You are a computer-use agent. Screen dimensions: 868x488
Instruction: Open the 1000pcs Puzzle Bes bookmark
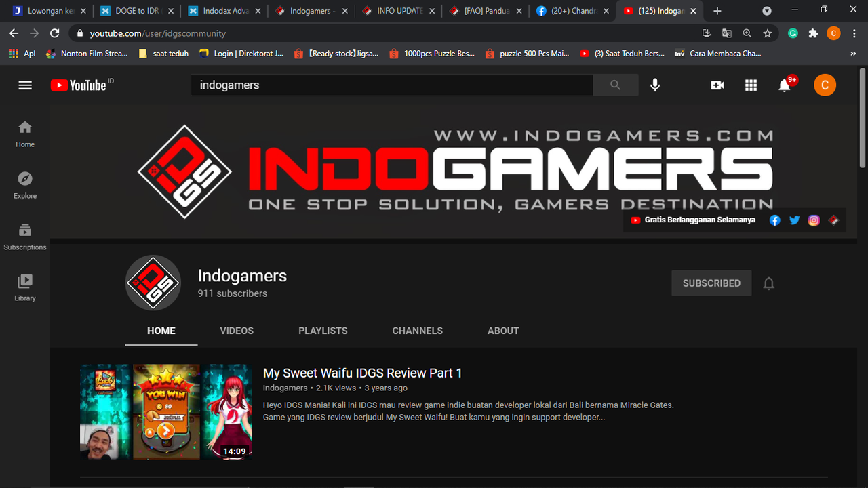pos(432,53)
